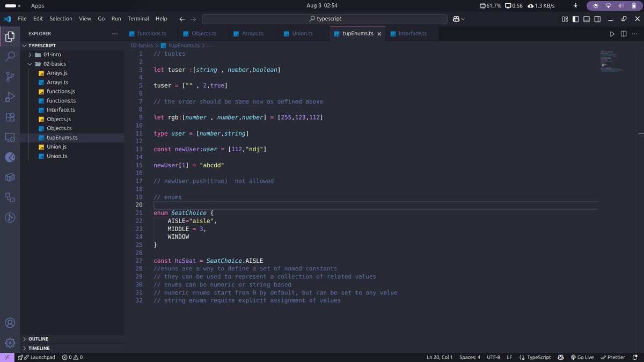Toggle the primary side bar
The height and width of the screenshot is (362, 644).
click(576, 19)
